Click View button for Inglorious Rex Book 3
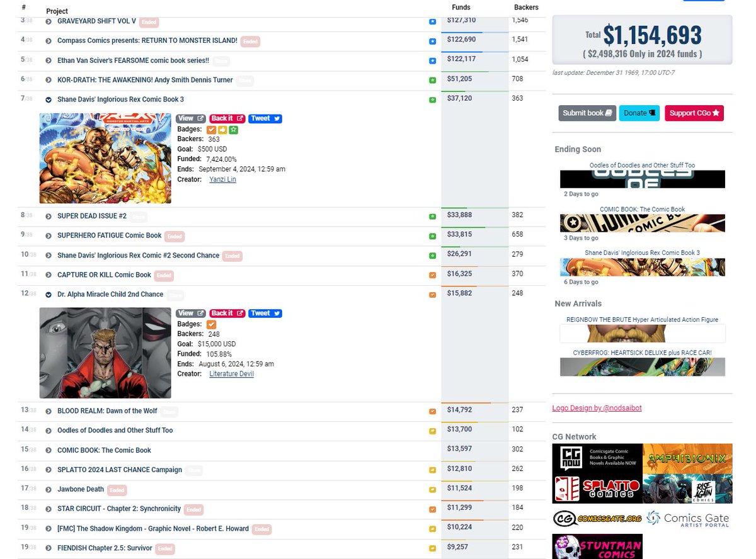The width and height of the screenshot is (756, 559). click(x=191, y=118)
